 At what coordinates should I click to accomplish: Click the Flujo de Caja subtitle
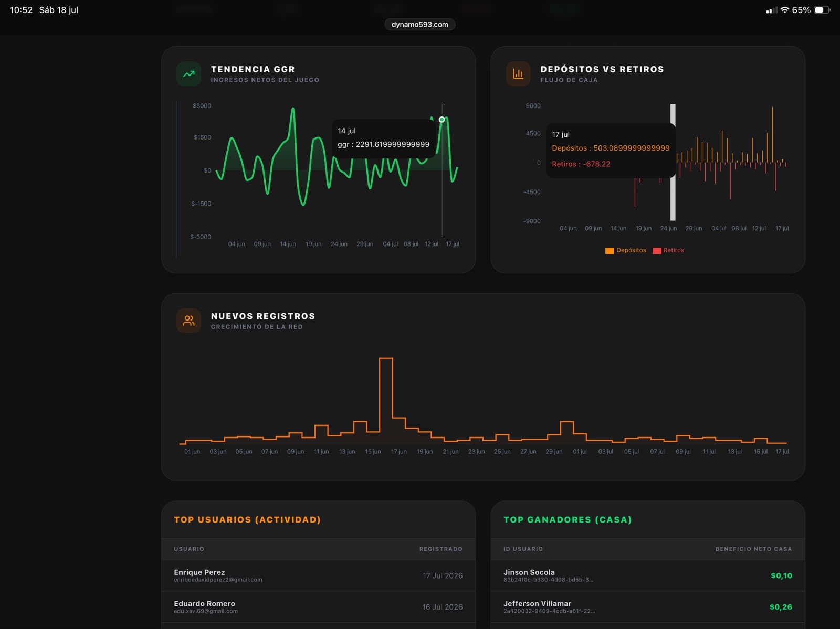pyautogui.click(x=569, y=80)
